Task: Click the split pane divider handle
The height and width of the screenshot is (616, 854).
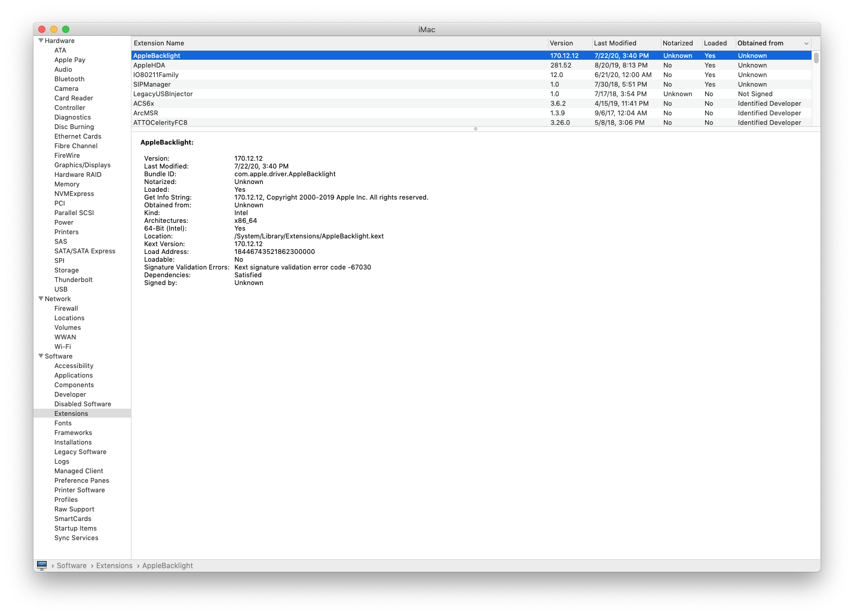Action: [476, 129]
